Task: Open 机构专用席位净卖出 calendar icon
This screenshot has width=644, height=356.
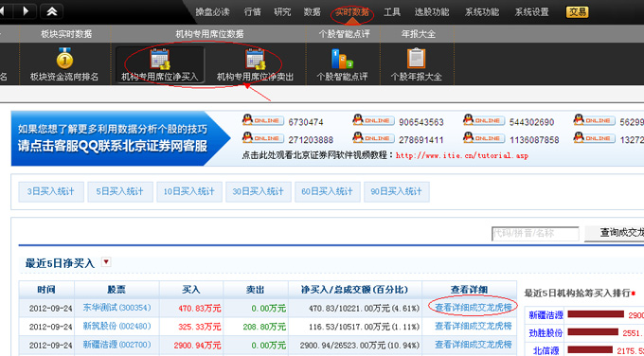Action: 255,59
